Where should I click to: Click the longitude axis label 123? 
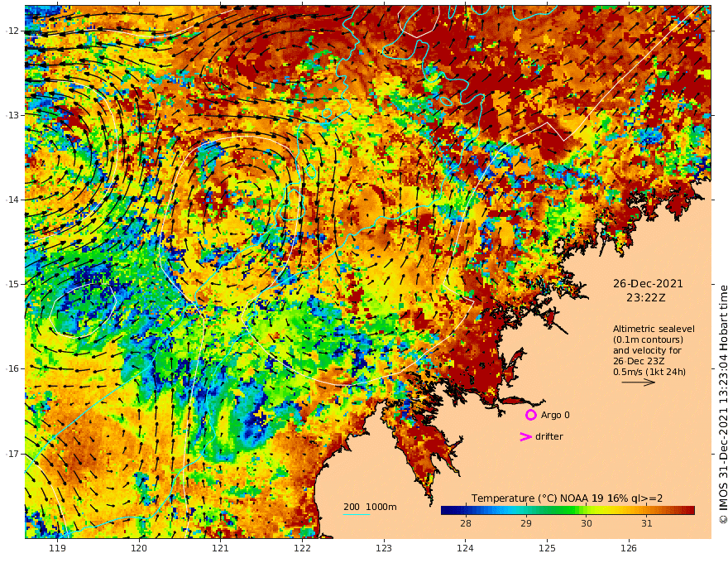(x=384, y=549)
